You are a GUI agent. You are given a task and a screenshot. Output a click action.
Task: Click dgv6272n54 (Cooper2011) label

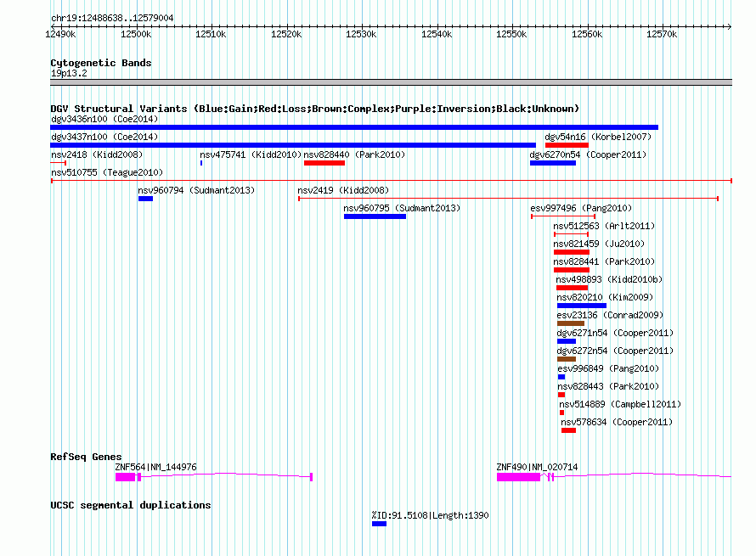click(615, 351)
